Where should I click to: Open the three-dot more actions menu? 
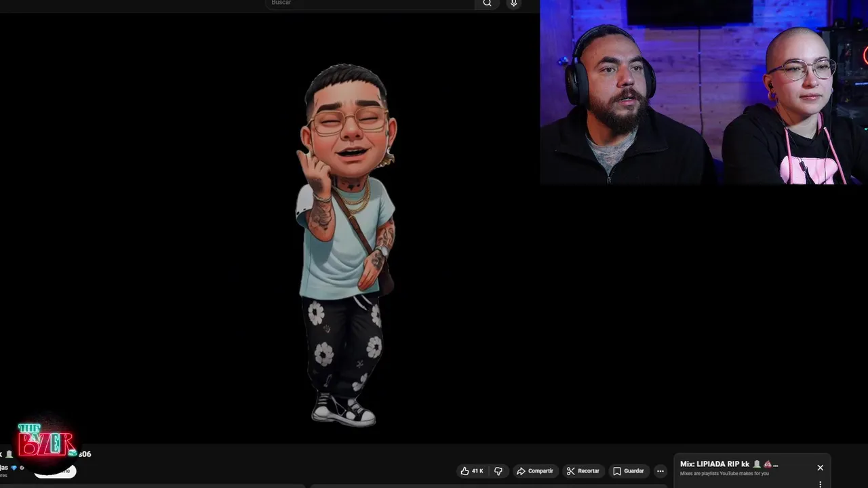(x=660, y=471)
